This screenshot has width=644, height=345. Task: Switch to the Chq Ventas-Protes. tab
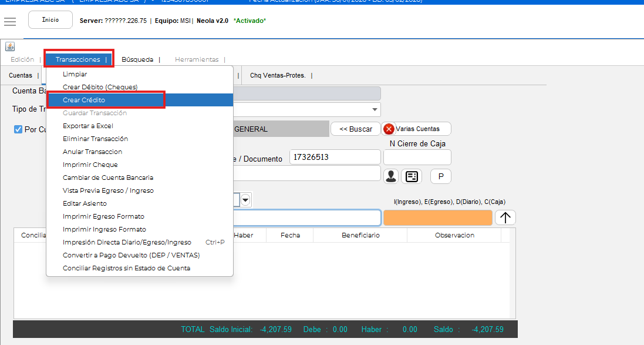(278, 75)
